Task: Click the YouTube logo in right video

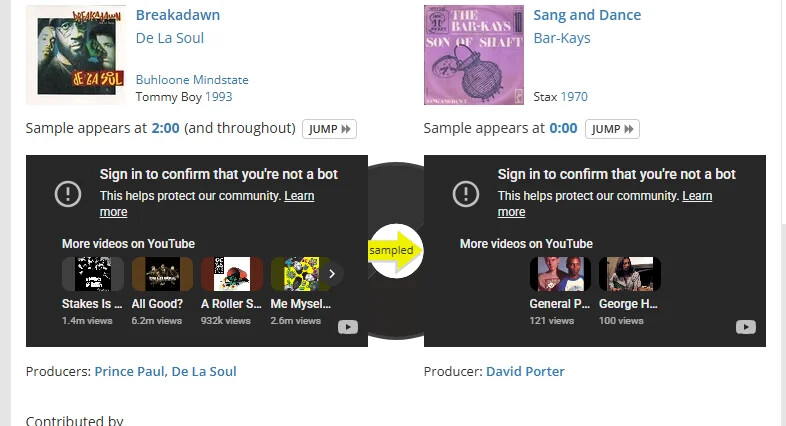Action: [x=745, y=327]
